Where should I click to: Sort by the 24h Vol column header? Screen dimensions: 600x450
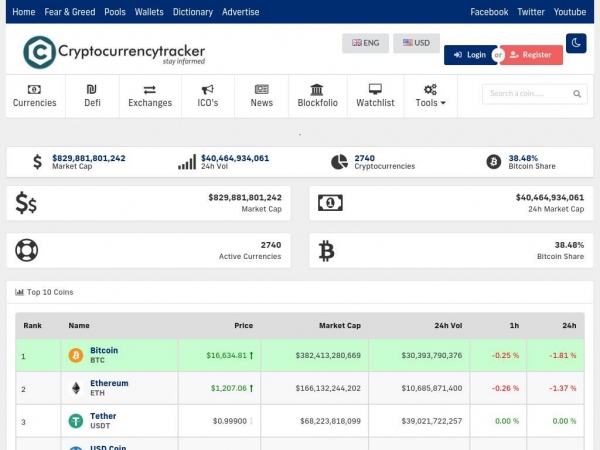448,326
